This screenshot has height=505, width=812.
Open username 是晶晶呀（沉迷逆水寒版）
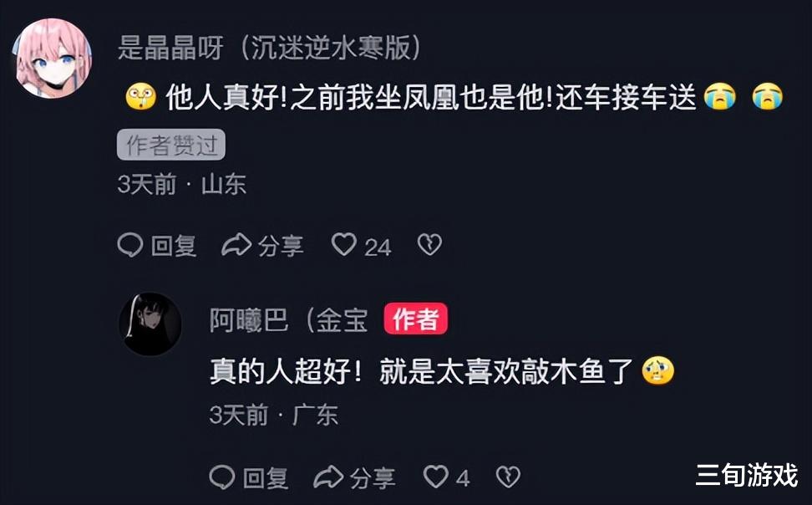point(269,48)
